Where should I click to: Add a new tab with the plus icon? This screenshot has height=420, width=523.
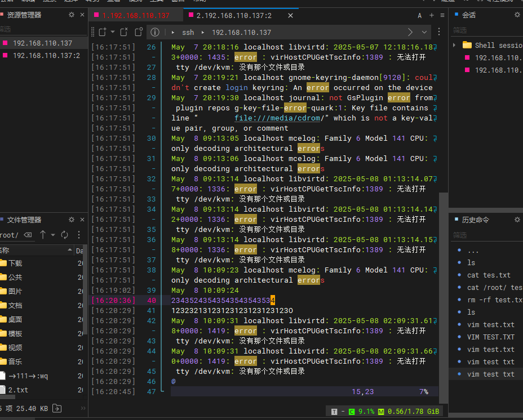click(x=432, y=15)
